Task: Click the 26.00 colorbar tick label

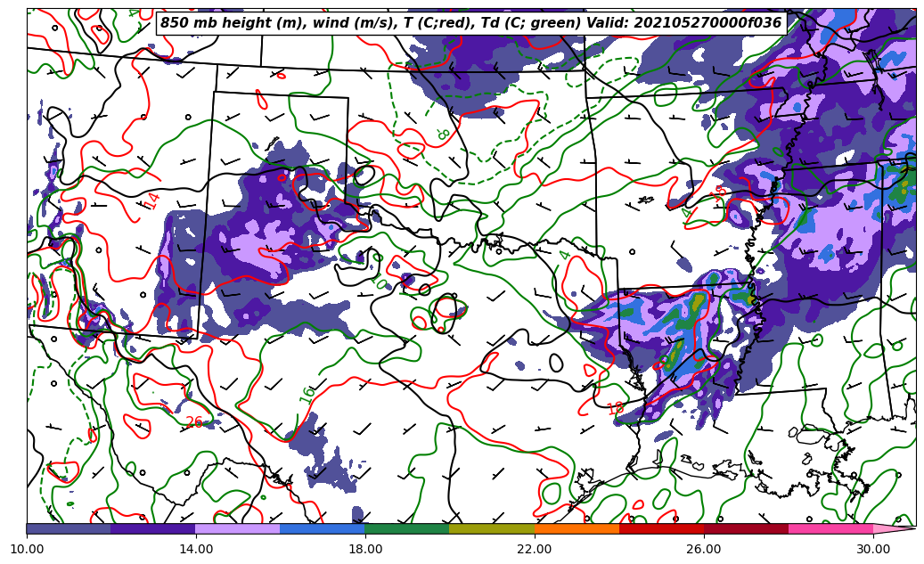Action: point(704,549)
